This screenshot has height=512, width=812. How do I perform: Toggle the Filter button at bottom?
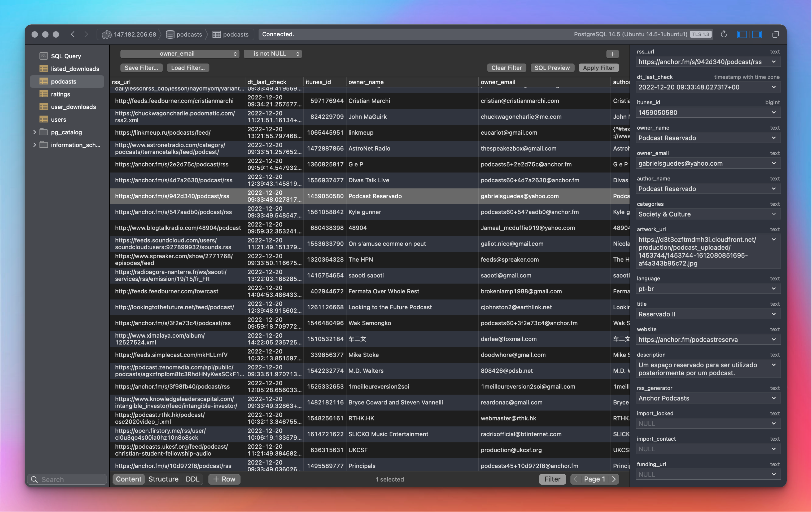point(552,479)
